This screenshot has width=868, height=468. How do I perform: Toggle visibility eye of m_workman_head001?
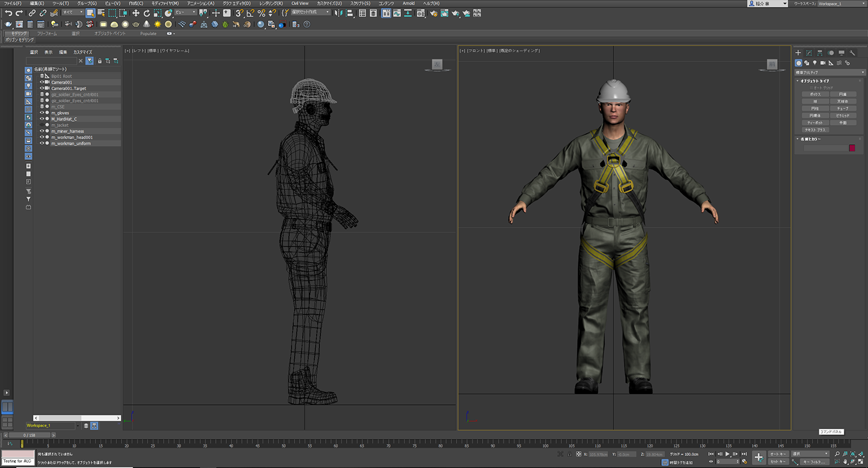click(x=42, y=137)
